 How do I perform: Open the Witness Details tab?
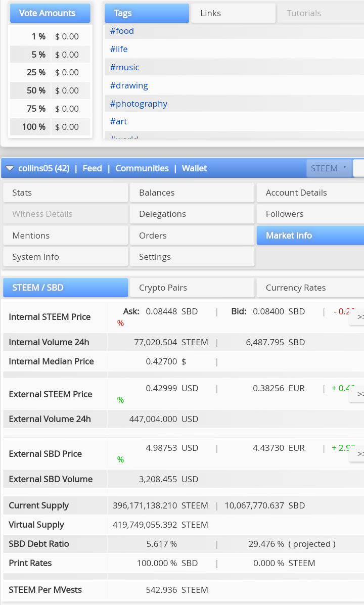tap(65, 214)
